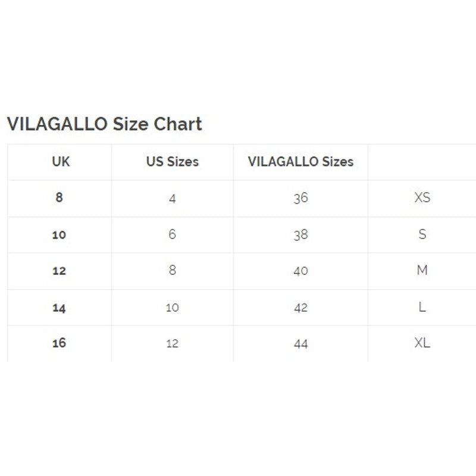Select VILAGALLO size 40 cell
The image size is (476, 476).
coord(300,271)
